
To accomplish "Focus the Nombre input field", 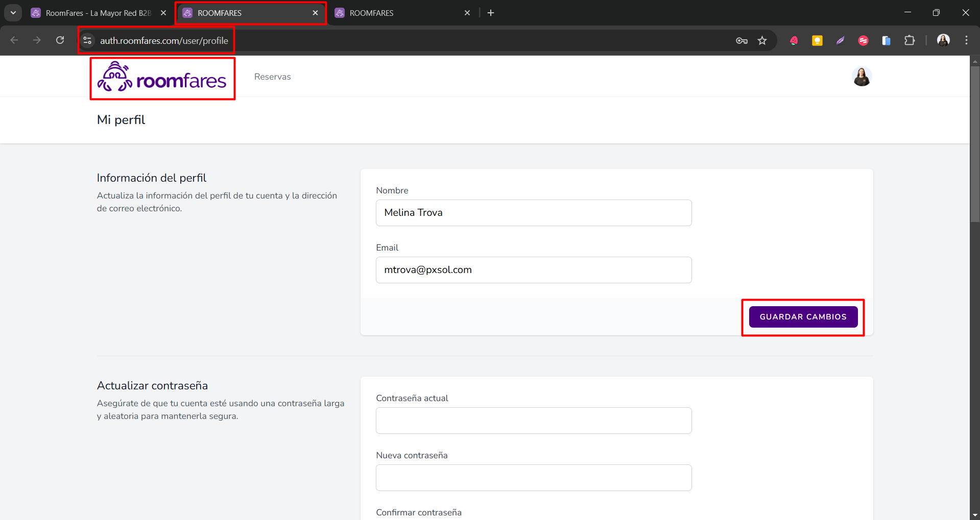I will pyautogui.click(x=533, y=213).
